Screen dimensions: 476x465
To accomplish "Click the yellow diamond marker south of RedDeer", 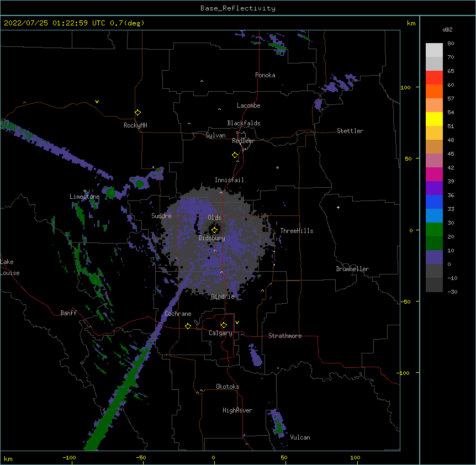I will point(235,155).
